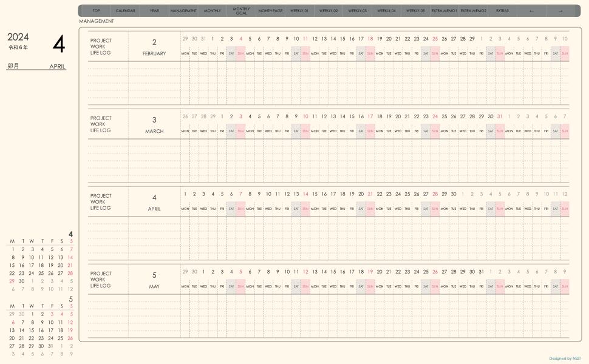This screenshot has width=589, height=364.
Task: Switch to the CALENDAR tab
Action: pyautogui.click(x=126, y=10)
